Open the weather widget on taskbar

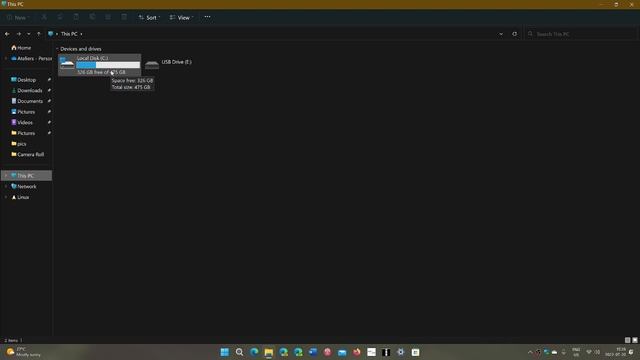click(24, 352)
